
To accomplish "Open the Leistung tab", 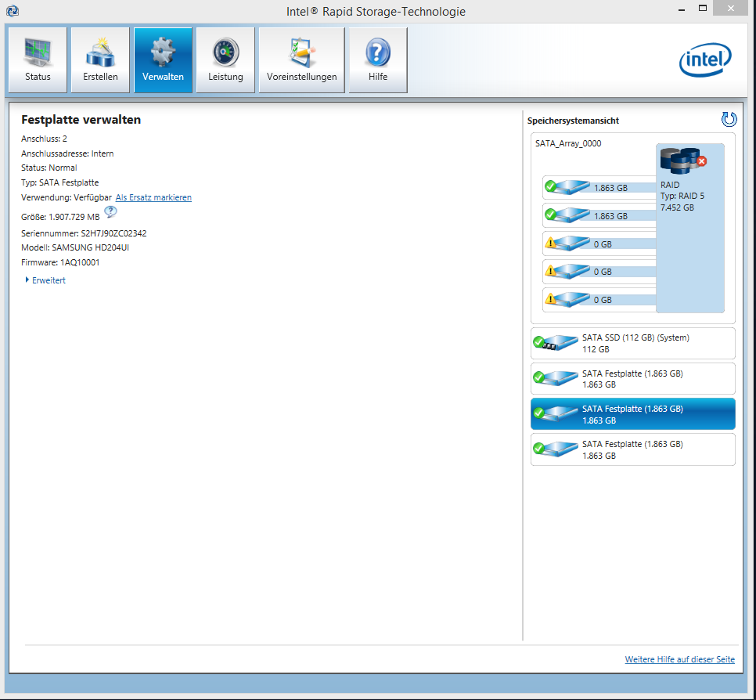I will [x=225, y=60].
